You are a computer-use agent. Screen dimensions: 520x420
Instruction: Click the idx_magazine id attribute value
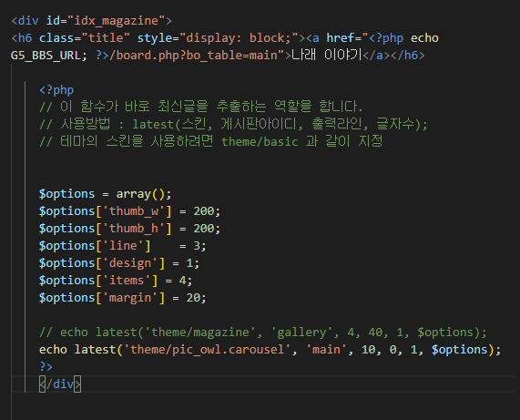click(116, 21)
